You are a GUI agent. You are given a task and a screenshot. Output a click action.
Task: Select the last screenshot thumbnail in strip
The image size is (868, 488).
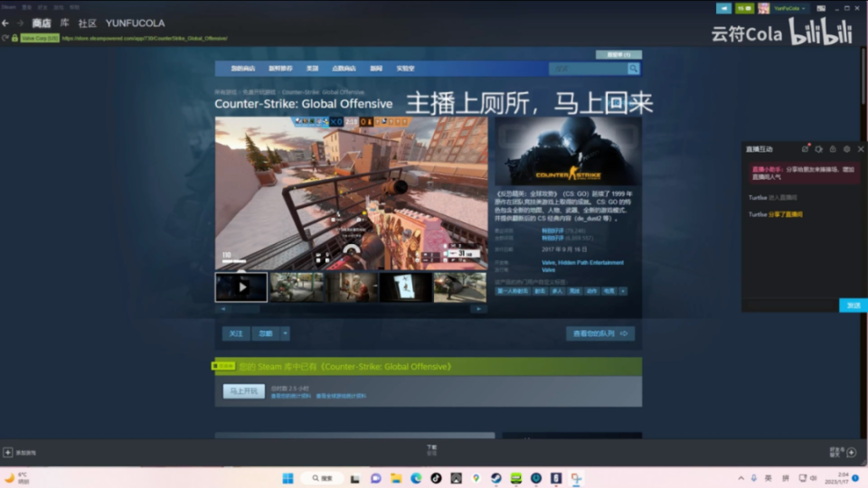(x=460, y=287)
